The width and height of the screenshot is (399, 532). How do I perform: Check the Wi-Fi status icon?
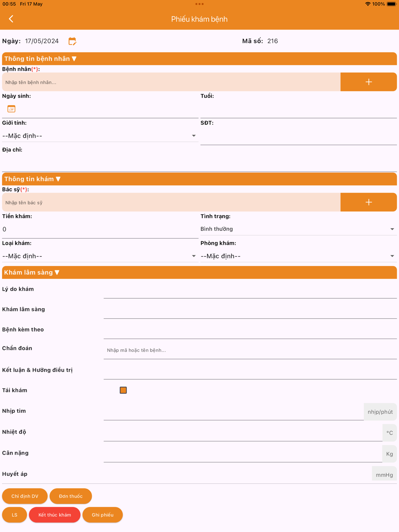tap(367, 4)
